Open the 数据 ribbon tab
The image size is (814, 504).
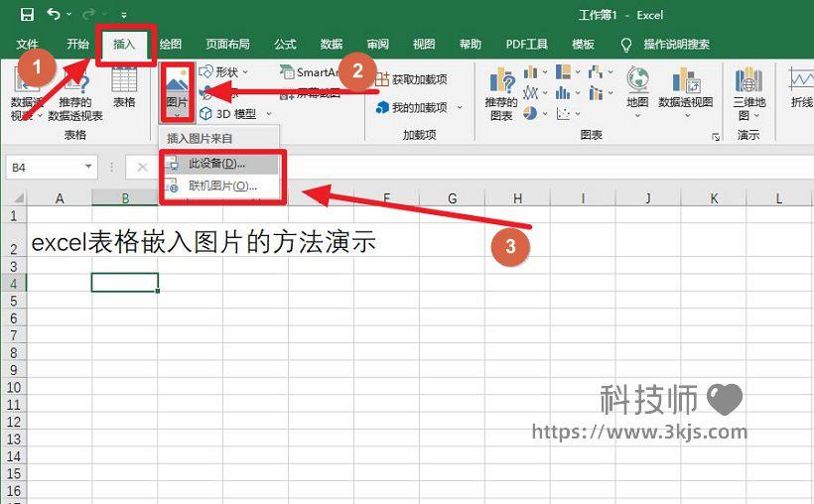(x=332, y=44)
